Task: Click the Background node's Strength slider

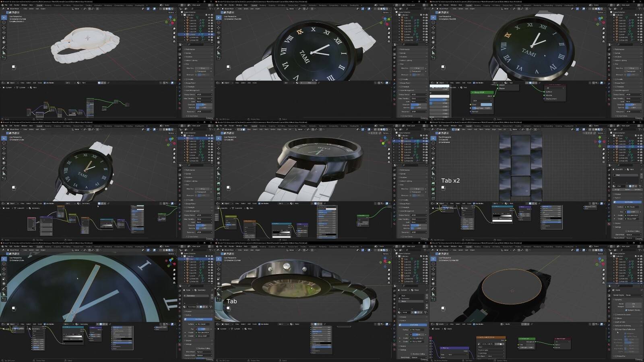Action: click(x=526, y=348)
